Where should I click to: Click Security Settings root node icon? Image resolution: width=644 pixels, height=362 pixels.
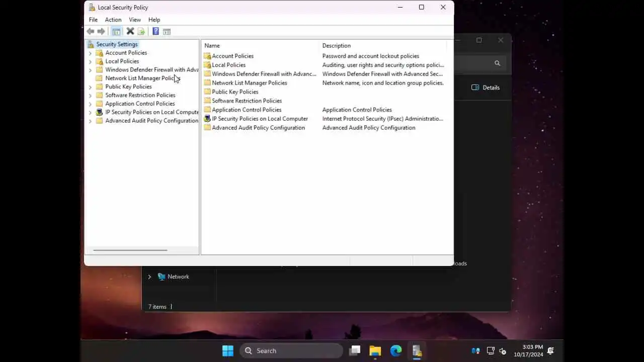point(91,44)
